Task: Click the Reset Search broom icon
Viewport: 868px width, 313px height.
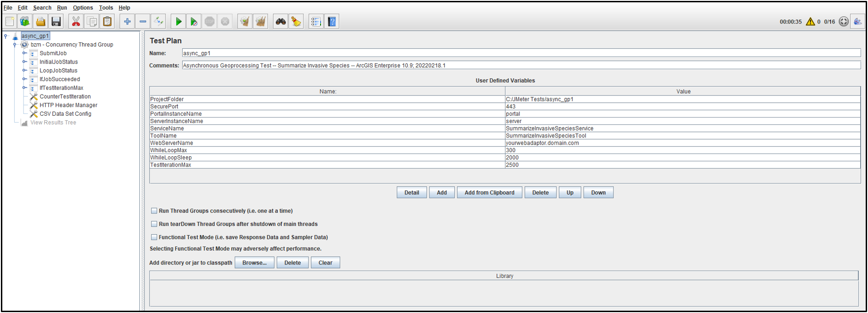Action: click(296, 22)
